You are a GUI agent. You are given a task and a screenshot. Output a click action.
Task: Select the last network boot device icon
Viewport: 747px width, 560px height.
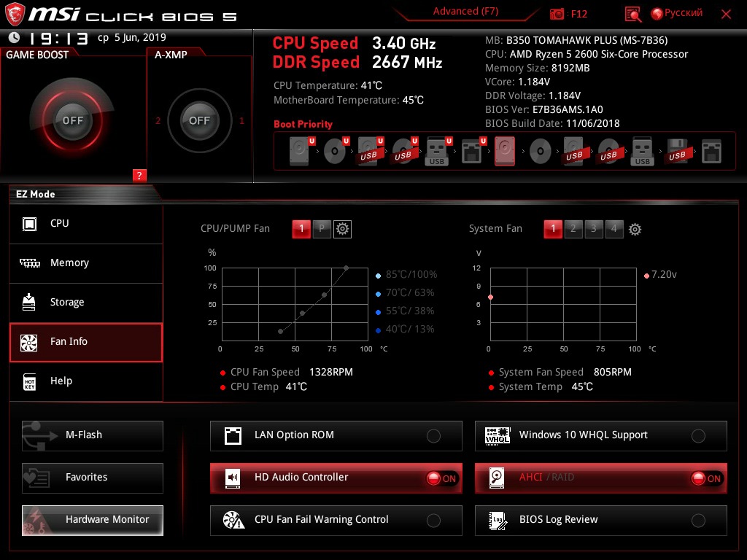pos(712,152)
